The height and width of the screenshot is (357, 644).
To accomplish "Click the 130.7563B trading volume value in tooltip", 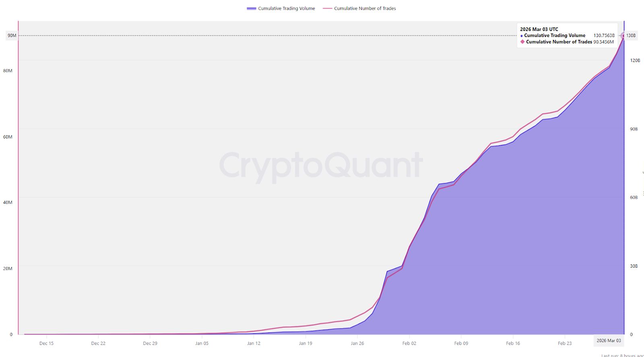I will 604,36.
